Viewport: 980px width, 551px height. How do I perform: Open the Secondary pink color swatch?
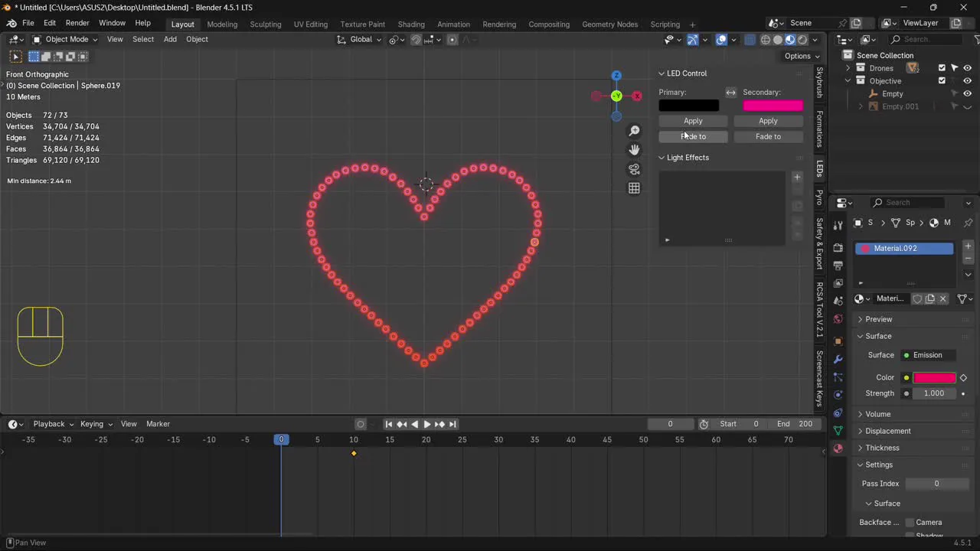[x=773, y=106]
